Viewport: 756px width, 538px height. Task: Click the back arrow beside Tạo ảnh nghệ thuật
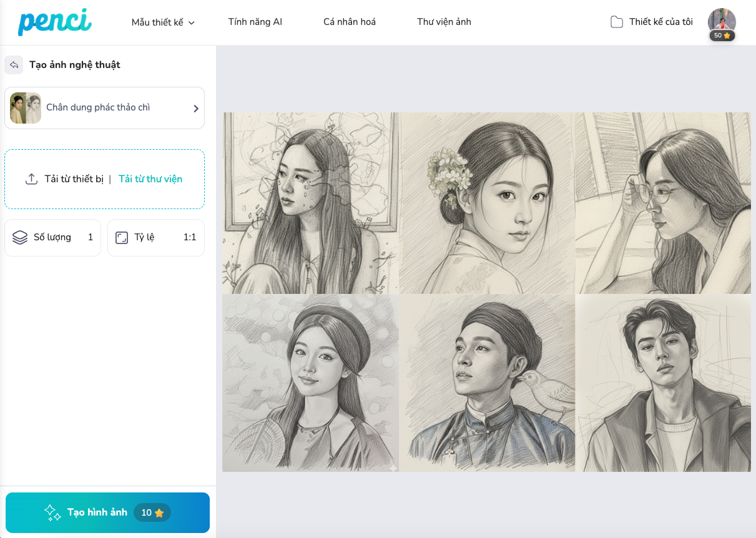14,65
